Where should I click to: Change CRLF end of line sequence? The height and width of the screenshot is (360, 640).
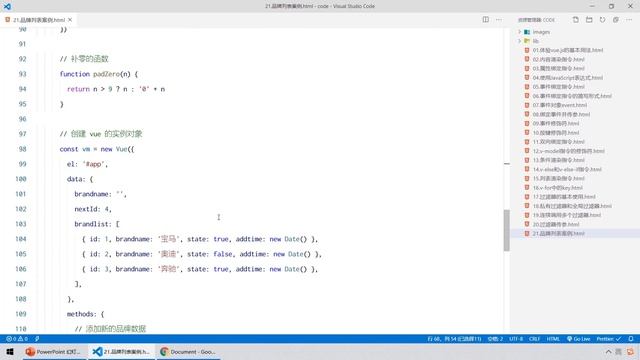point(535,339)
